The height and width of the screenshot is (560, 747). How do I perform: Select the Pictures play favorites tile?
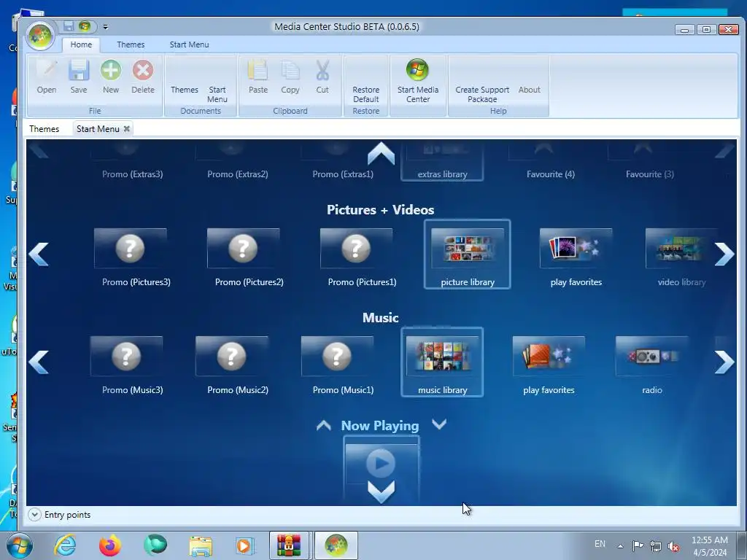[x=576, y=257]
